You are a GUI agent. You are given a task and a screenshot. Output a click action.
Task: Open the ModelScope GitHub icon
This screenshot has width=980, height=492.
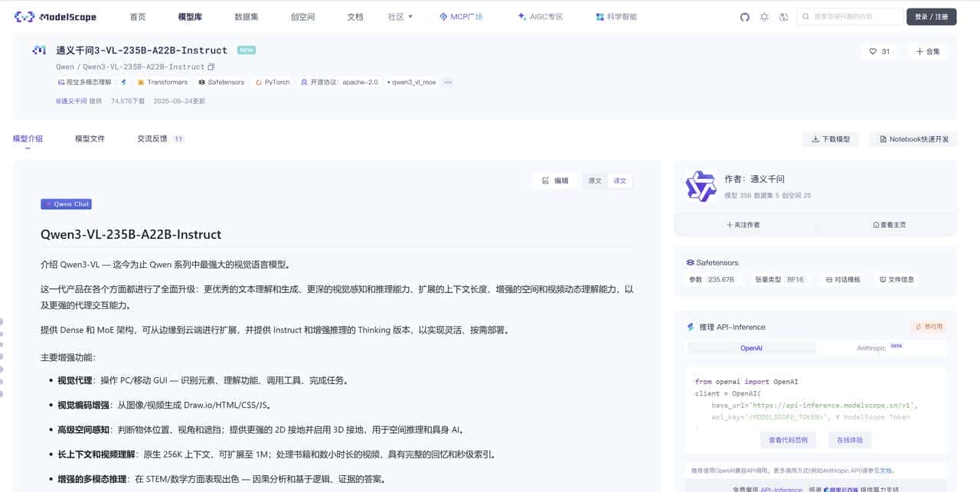point(744,16)
